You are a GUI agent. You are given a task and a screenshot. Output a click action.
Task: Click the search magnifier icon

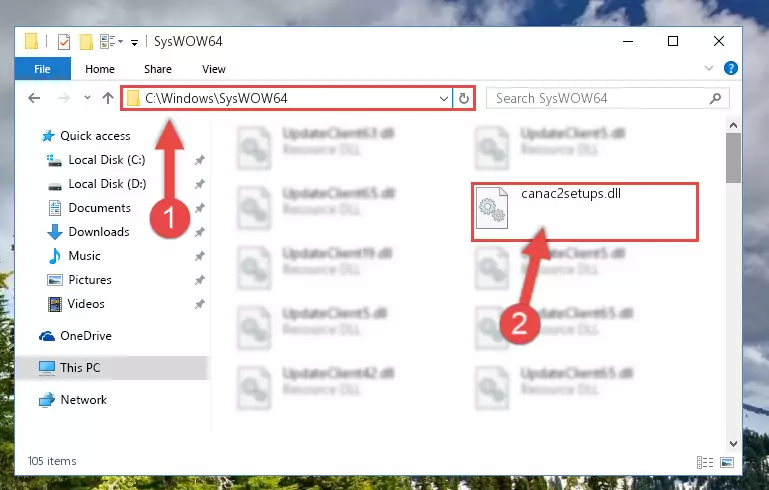point(715,99)
